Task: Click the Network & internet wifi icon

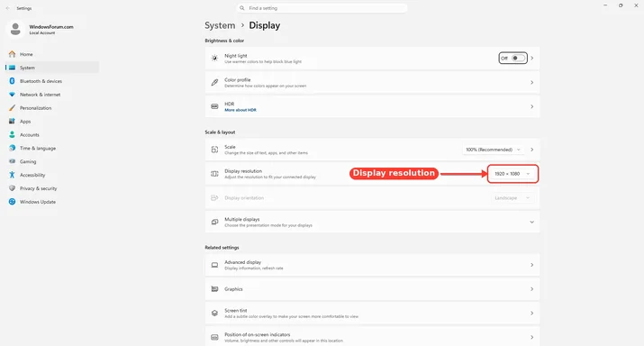Action: 12,95
